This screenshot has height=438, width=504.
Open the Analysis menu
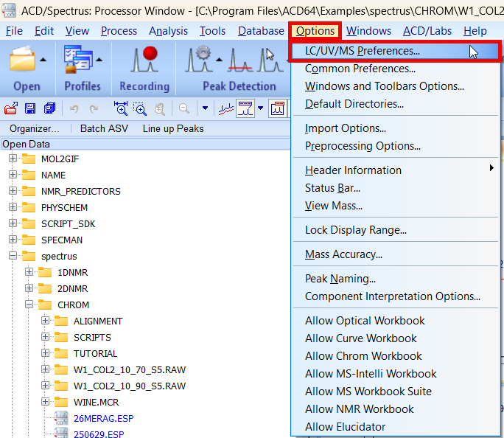tap(169, 31)
